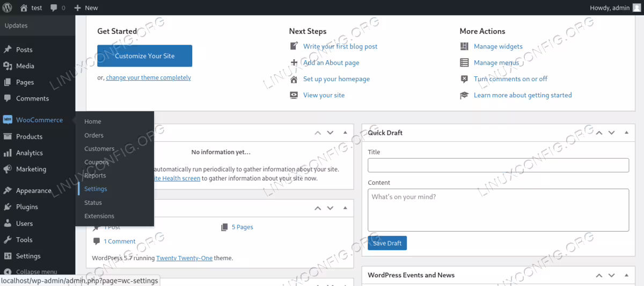Click the comment bubble beside 1 Comment
Viewport: 644px width, 286px height.
click(97, 241)
